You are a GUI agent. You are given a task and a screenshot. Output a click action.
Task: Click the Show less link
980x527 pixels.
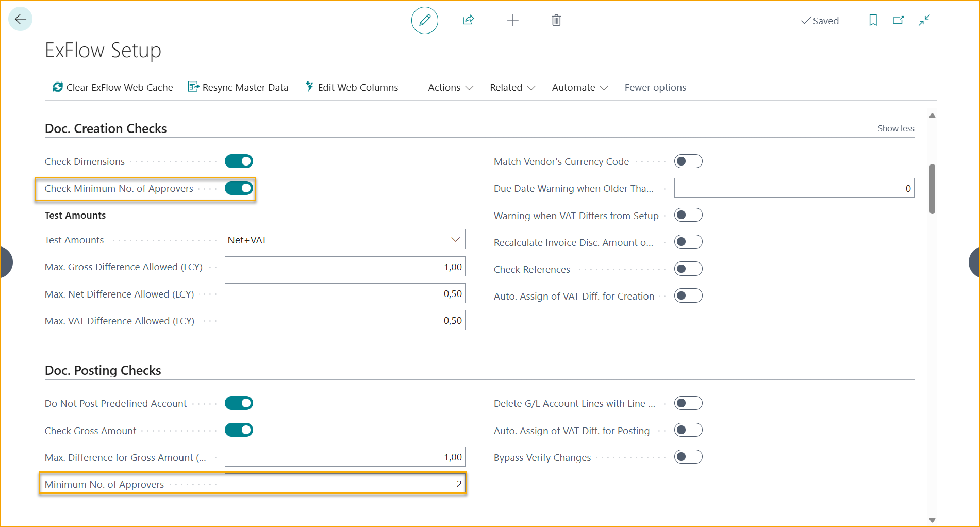click(x=895, y=128)
